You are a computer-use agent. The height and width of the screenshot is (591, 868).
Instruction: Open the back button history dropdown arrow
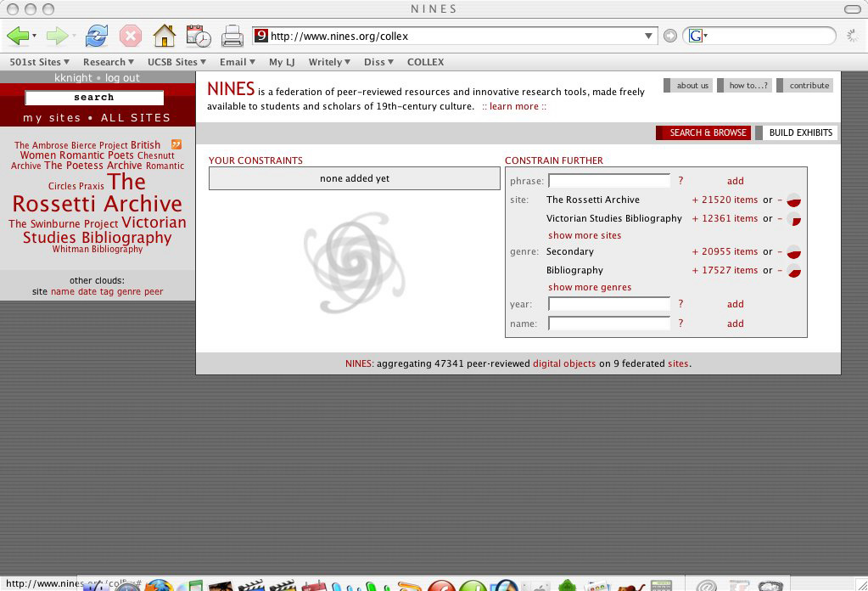(x=34, y=36)
